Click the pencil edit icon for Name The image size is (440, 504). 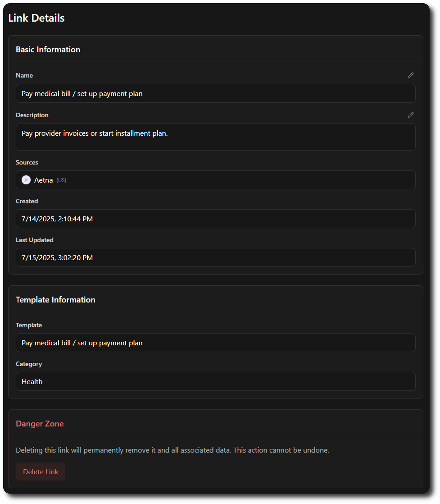(x=410, y=75)
